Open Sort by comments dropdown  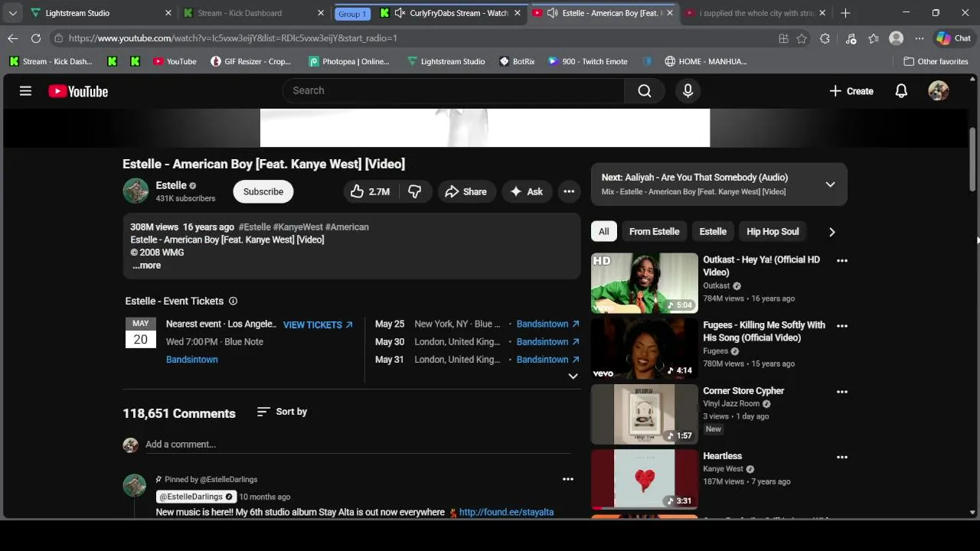282,412
